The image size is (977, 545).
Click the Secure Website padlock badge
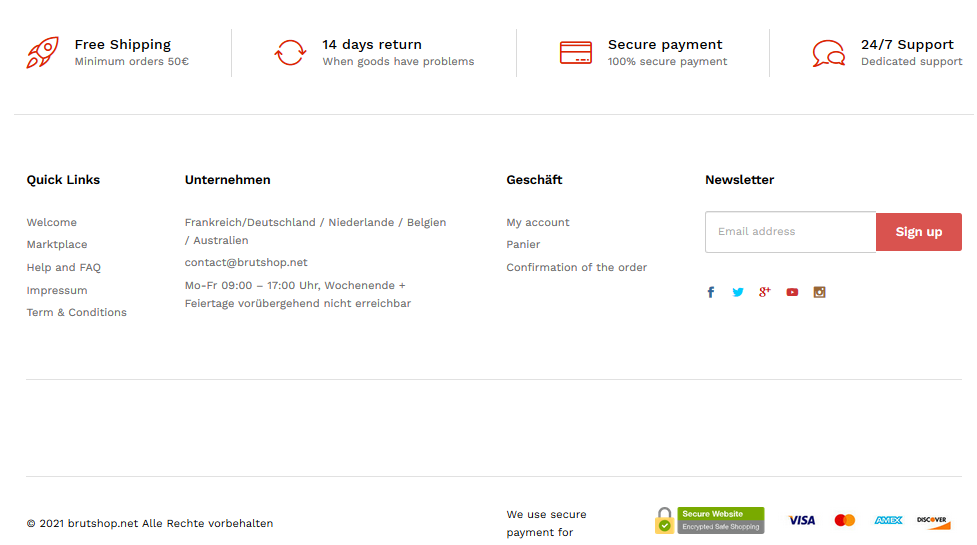click(x=709, y=520)
